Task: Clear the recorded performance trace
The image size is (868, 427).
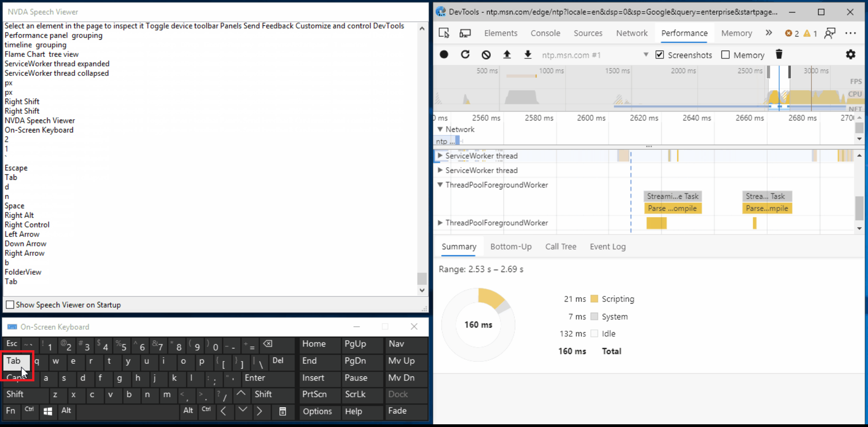Action: tap(486, 54)
